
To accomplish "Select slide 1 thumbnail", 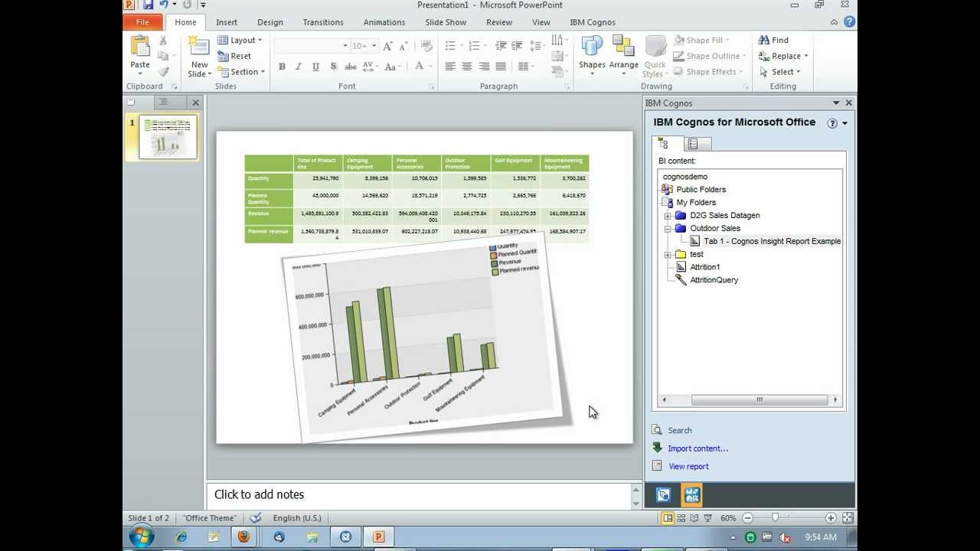I will coord(168,137).
